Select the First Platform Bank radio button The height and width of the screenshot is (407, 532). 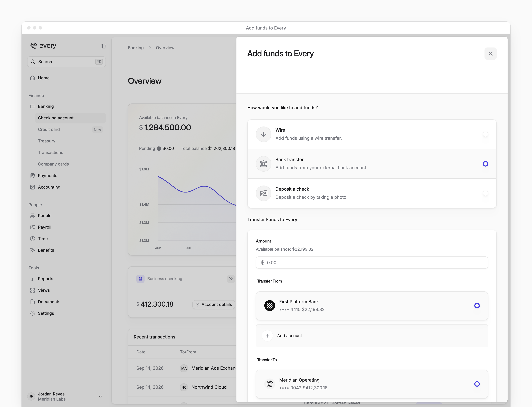(477, 305)
